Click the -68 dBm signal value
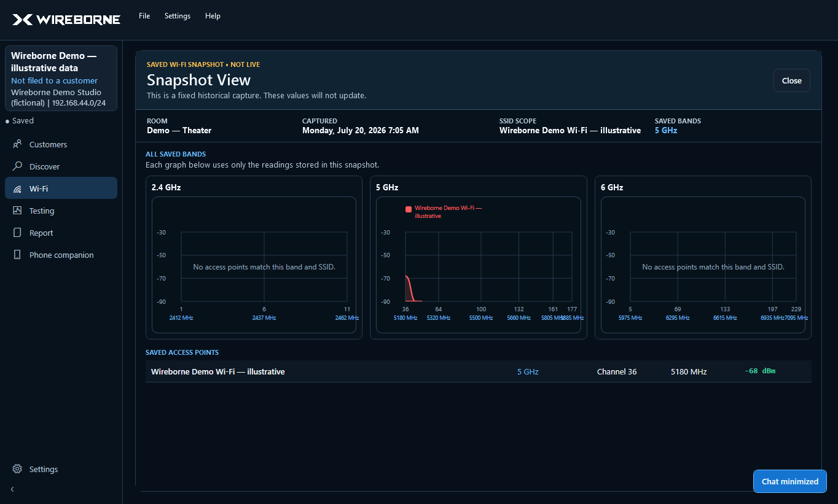 coord(760,371)
